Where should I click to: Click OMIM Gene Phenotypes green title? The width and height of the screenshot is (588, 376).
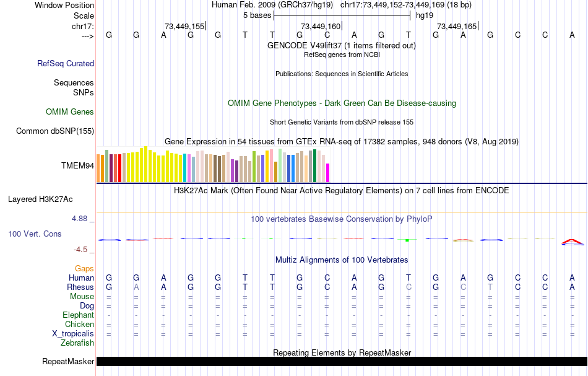tap(342, 103)
